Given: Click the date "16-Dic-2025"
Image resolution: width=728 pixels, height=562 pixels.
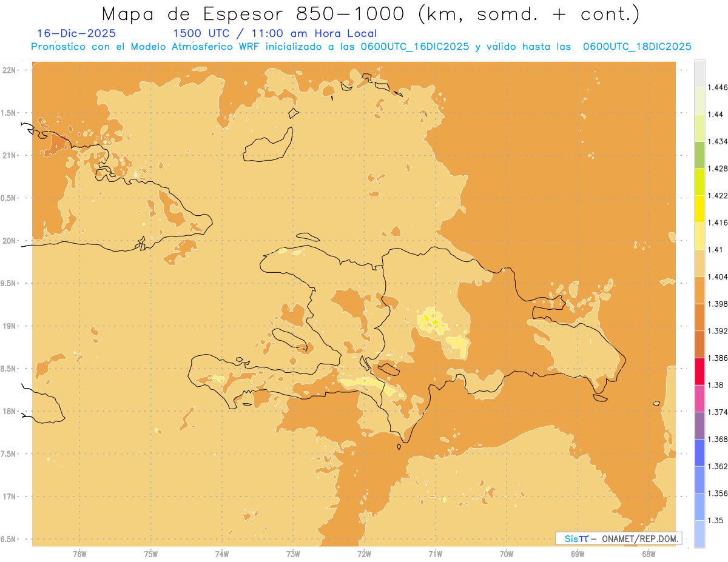Looking at the screenshot, I should coord(76,34).
